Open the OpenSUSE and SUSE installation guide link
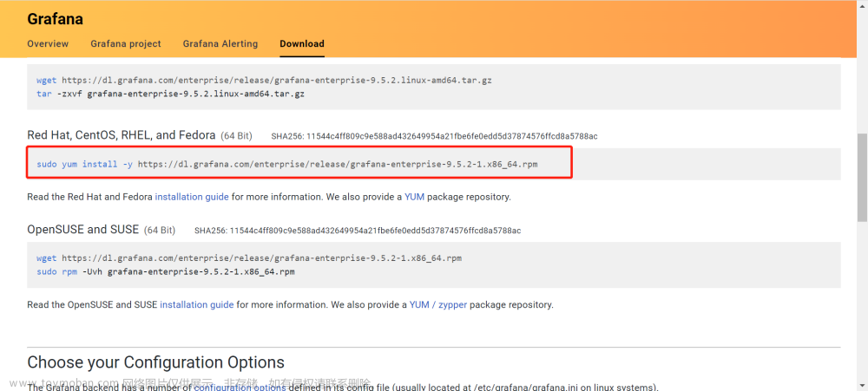This screenshot has width=868, height=391. tap(196, 304)
